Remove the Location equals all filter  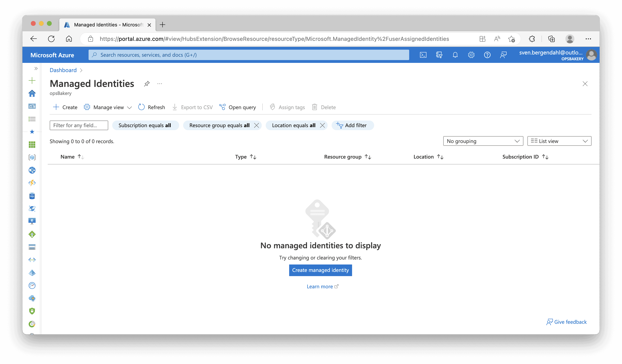[x=322, y=125]
